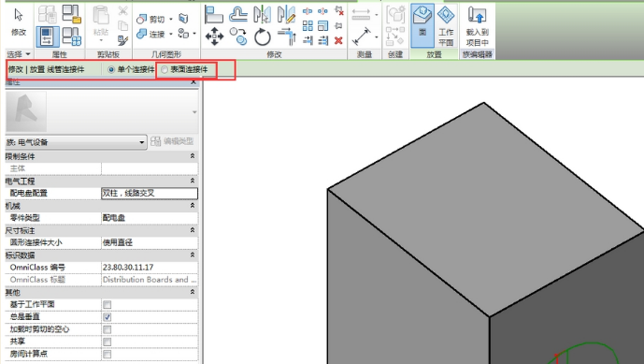Open the Type Properties icon in 属性 panel

point(48,14)
